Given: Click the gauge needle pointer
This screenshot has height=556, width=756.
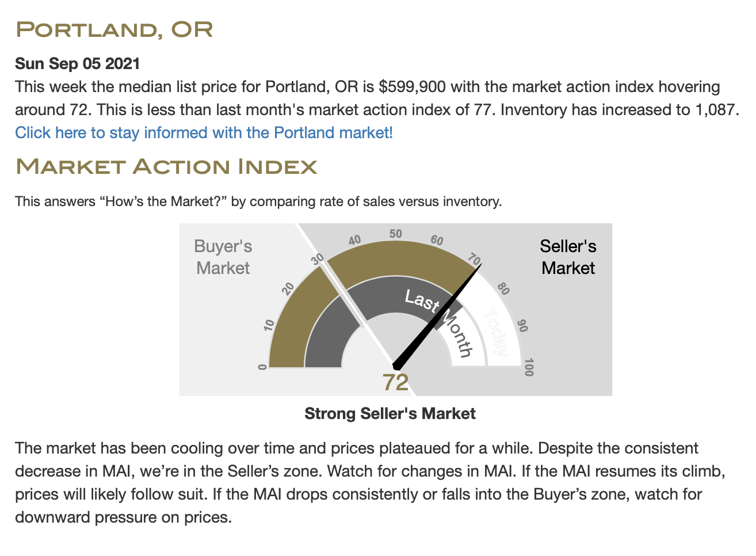Looking at the screenshot, I should click(437, 317).
